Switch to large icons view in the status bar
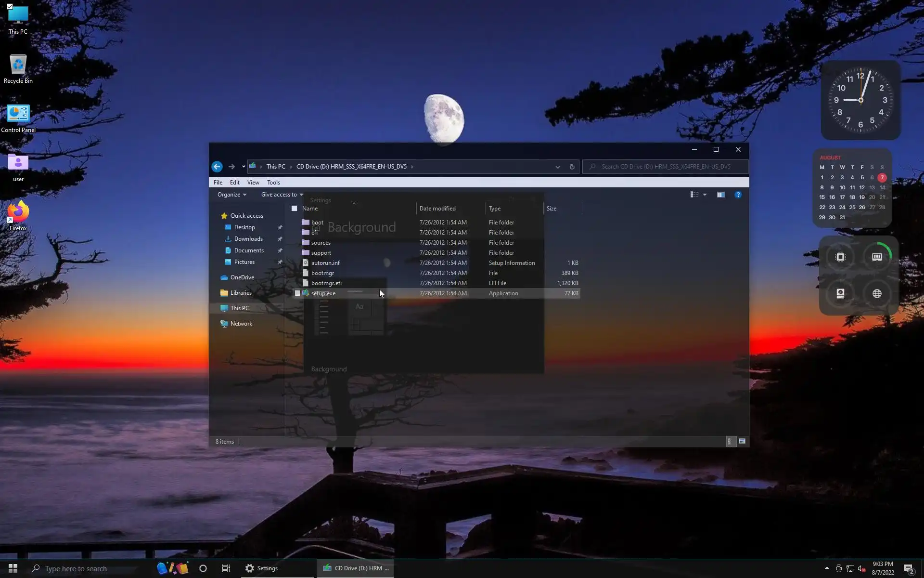Image resolution: width=924 pixels, height=578 pixels. coord(742,441)
